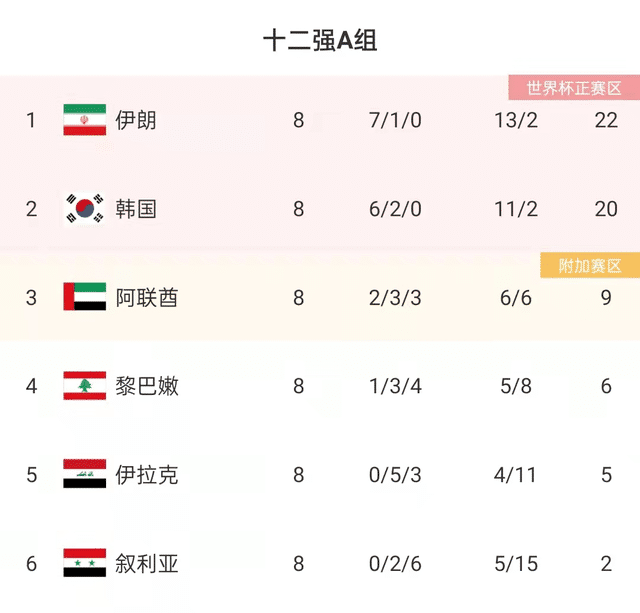Screen dimensions: 640x613
Task: Click the Iraq flag icon
Action: [84, 474]
